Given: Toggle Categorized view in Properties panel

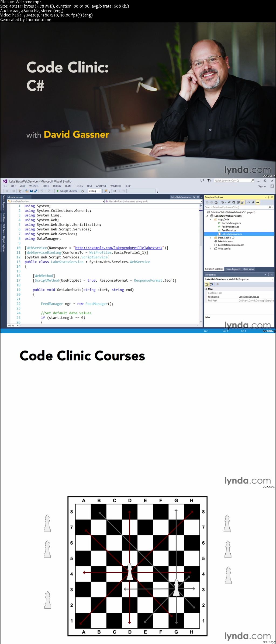Looking at the screenshot, I should 207,284.
